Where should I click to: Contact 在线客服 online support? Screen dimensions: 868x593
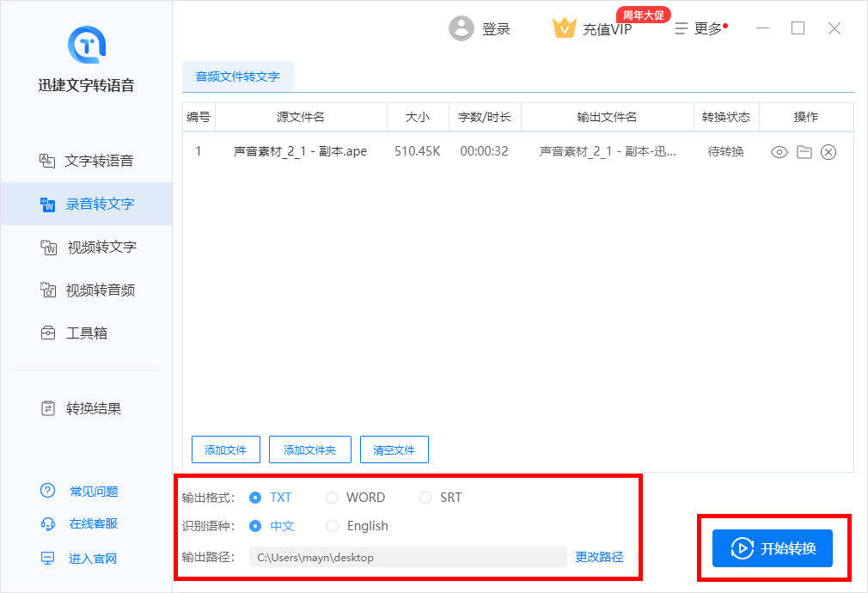pyautogui.click(x=79, y=523)
